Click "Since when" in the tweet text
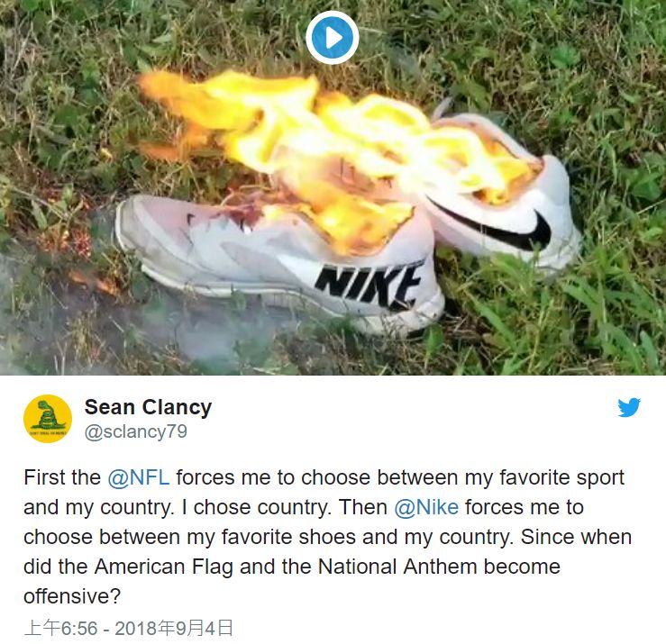This screenshot has width=666, height=644. [x=576, y=537]
